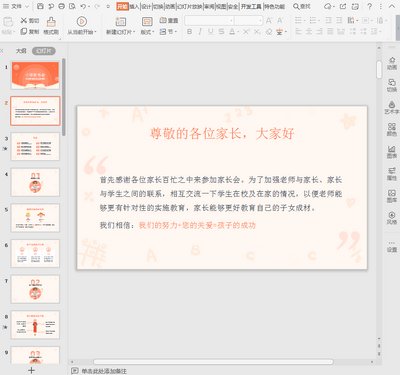Toggle Superscript formatting

(x=246, y=32)
